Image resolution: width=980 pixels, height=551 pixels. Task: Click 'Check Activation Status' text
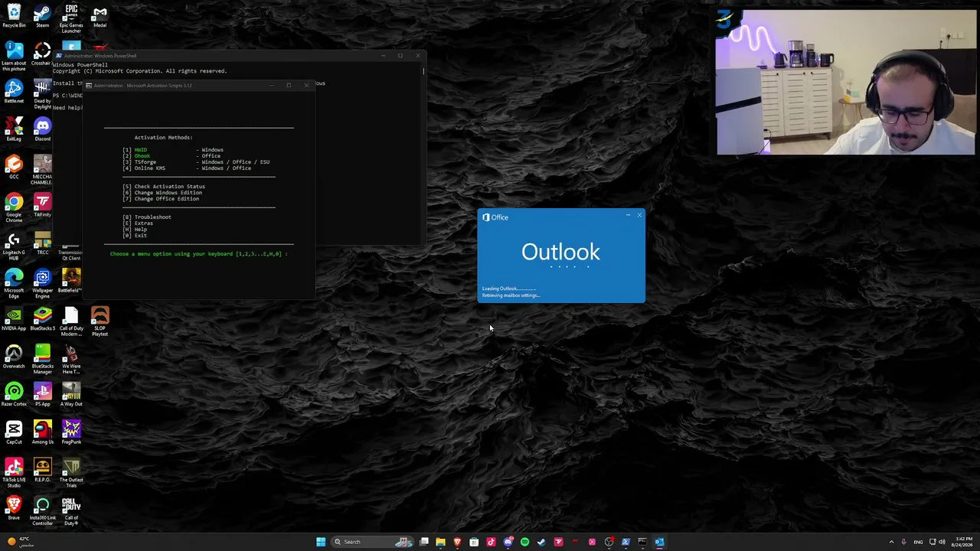[x=170, y=187]
